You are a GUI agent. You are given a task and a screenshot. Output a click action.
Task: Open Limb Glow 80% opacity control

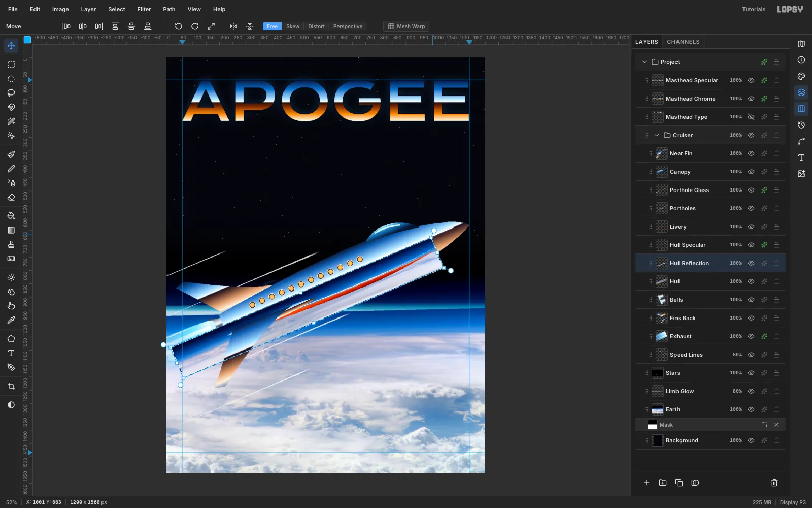[737, 391]
